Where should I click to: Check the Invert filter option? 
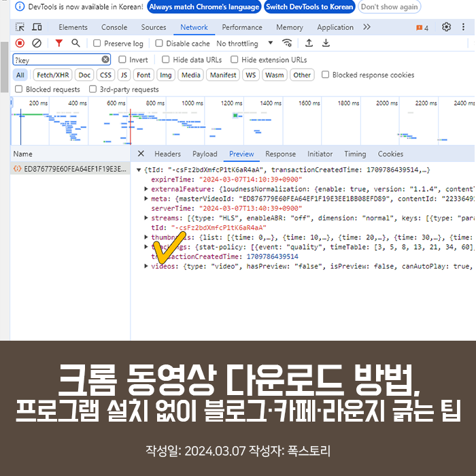point(122,60)
